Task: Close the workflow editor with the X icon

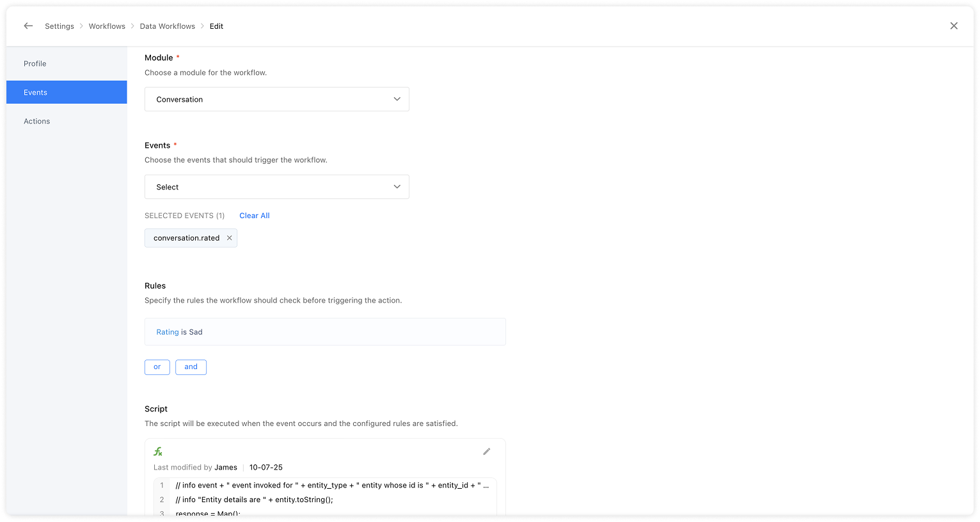Action: click(x=954, y=26)
